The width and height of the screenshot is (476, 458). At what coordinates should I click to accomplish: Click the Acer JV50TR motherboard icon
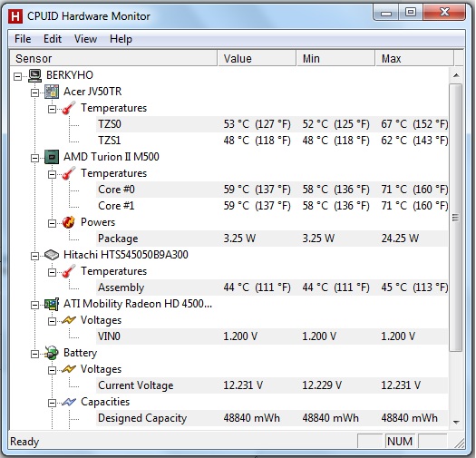pyautogui.click(x=52, y=92)
